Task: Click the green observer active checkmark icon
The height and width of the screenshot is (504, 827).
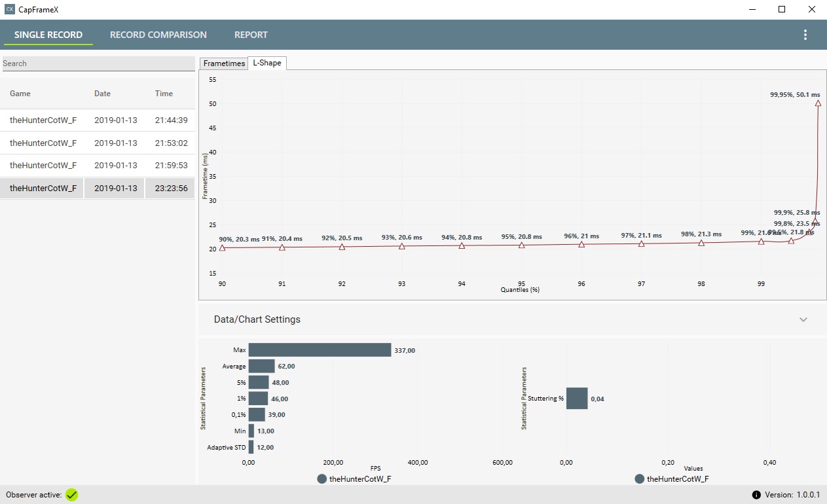Action: click(x=72, y=495)
